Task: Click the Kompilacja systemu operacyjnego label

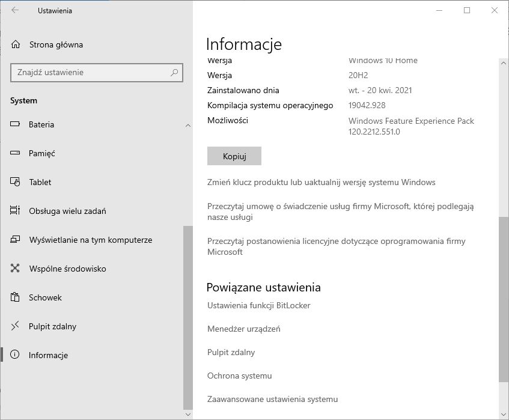Action: coord(270,106)
